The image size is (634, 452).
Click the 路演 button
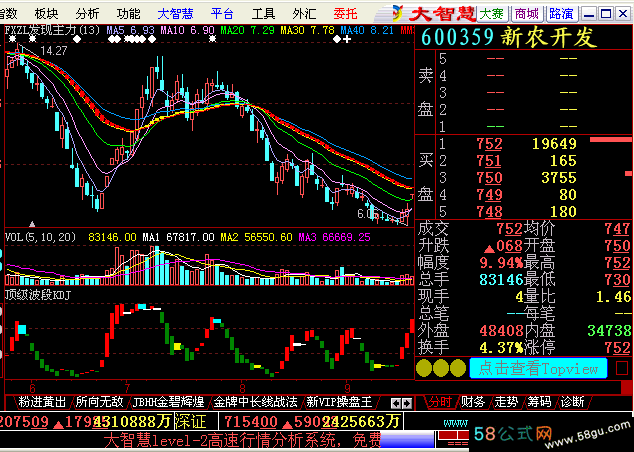[x=562, y=14]
